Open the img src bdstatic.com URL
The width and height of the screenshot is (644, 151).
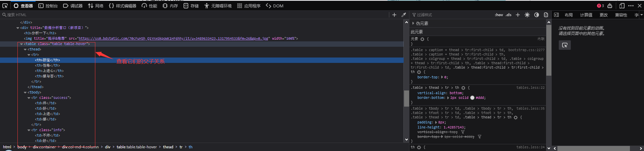click(x=174, y=39)
